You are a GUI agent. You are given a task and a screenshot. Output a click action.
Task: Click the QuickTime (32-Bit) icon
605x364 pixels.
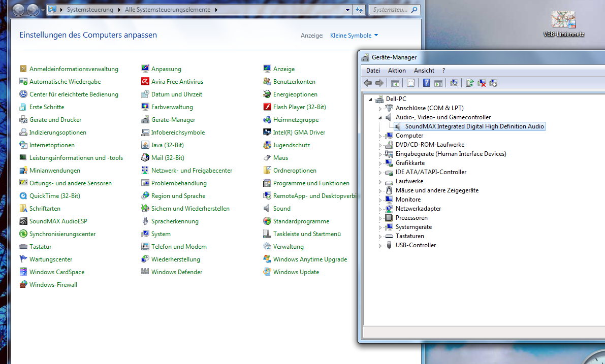pos(23,196)
